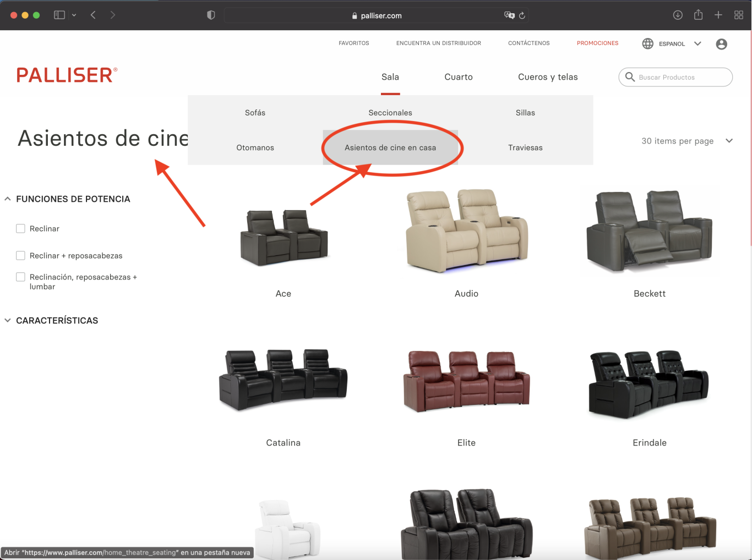
Task: Click the Ace product name
Action: coord(284,294)
